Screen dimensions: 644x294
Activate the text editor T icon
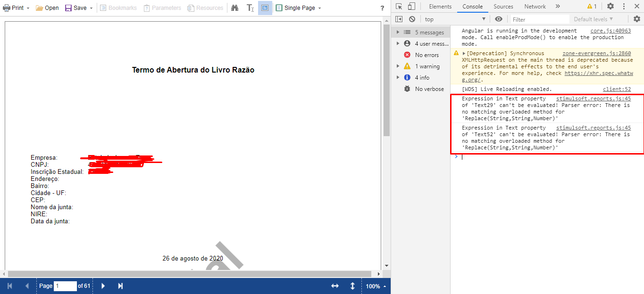[x=250, y=8]
